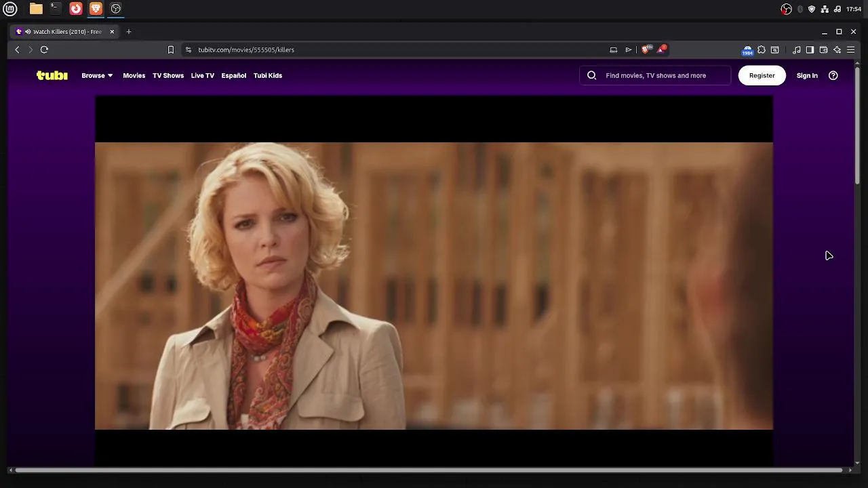Go forward in browser history
This screenshot has height=488, width=868.
pos(31,49)
